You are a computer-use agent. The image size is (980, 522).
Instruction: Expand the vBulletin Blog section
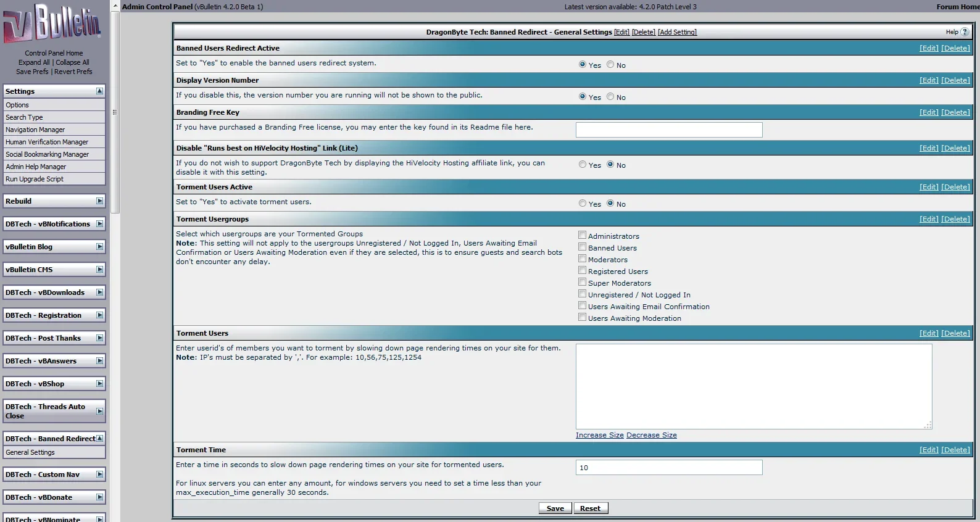99,246
